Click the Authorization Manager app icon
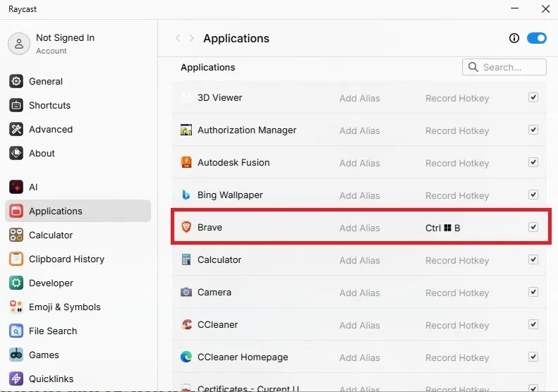 click(186, 130)
